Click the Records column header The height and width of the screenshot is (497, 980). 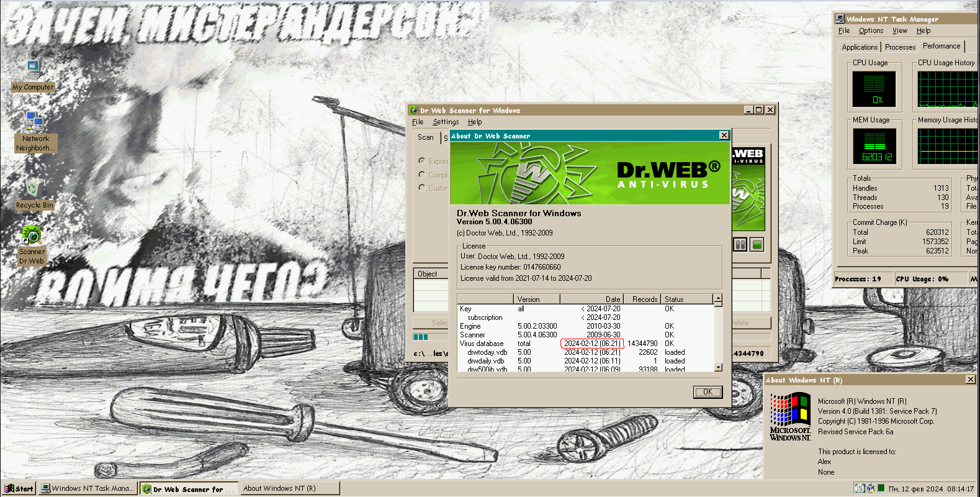642,299
